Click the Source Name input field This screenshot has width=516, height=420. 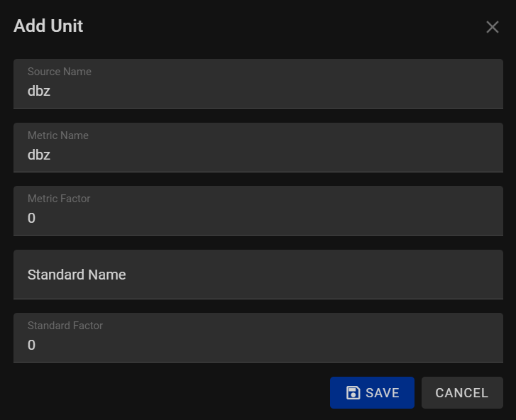coord(258,84)
